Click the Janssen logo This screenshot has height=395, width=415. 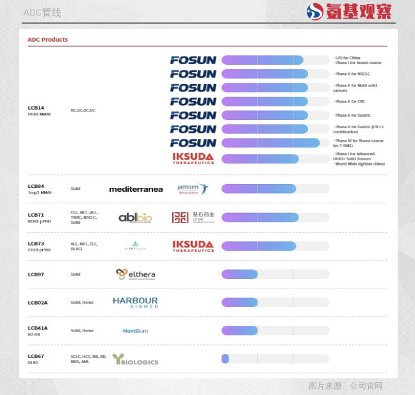pos(193,189)
